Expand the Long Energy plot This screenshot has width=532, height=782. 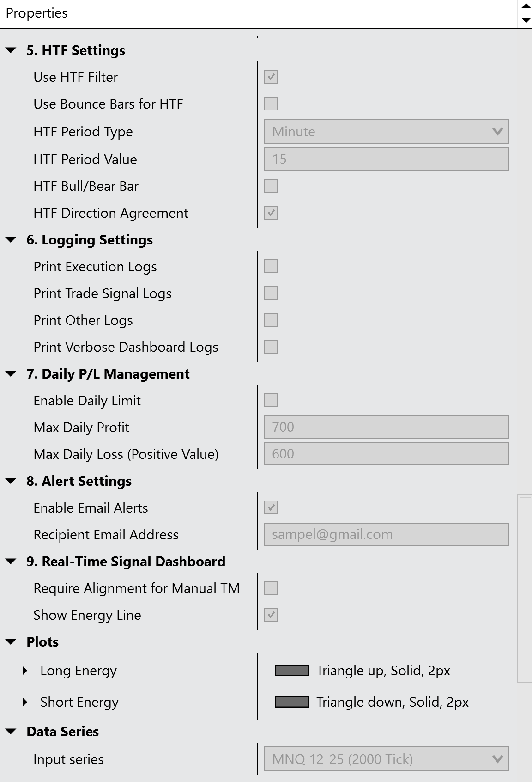(x=25, y=671)
